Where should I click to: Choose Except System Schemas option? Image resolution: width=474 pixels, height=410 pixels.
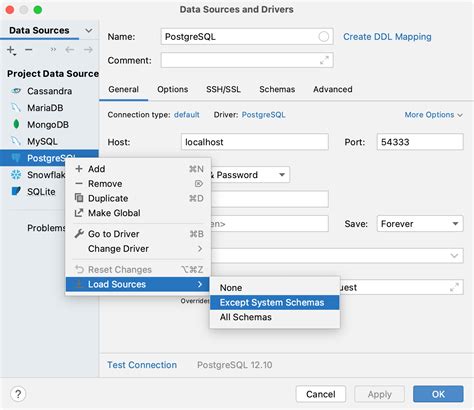(275, 302)
